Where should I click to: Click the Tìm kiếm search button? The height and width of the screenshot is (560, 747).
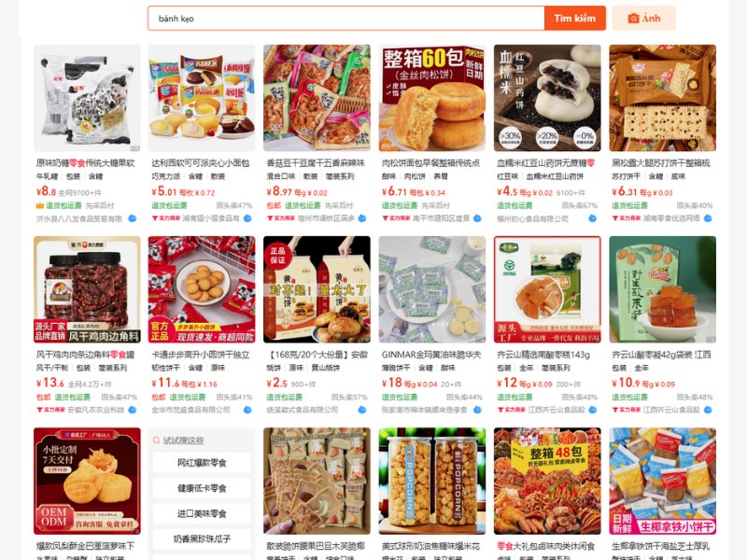574,19
